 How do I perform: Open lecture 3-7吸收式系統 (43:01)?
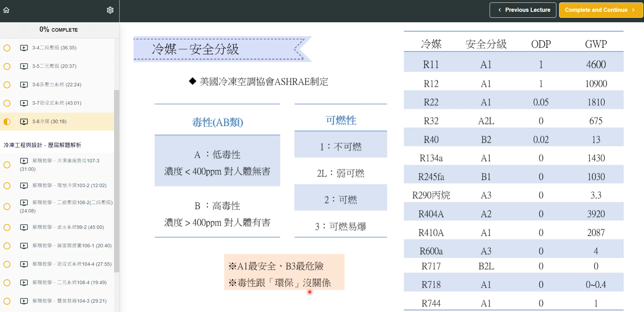point(57,103)
